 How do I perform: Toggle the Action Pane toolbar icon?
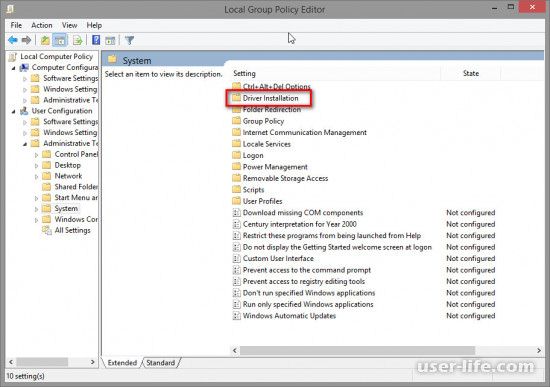click(x=110, y=40)
